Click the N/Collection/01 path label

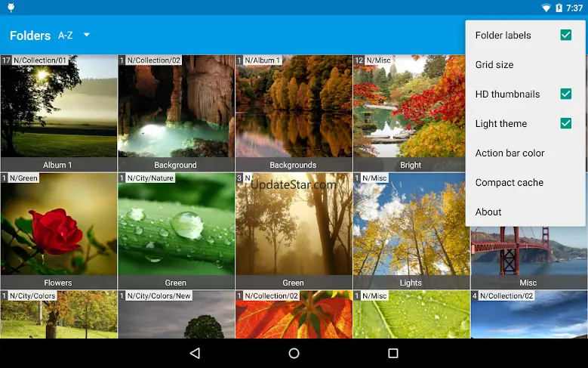tap(40, 60)
